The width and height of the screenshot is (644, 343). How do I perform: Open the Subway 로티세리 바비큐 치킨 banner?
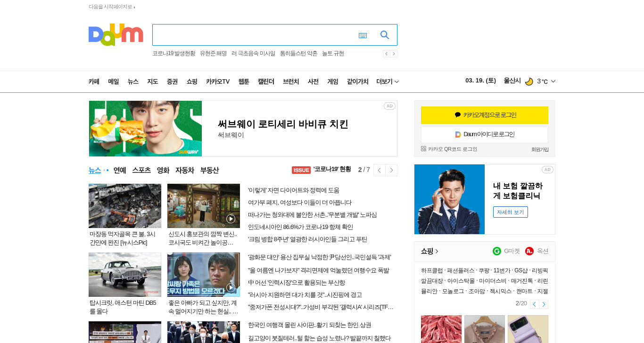click(x=243, y=129)
